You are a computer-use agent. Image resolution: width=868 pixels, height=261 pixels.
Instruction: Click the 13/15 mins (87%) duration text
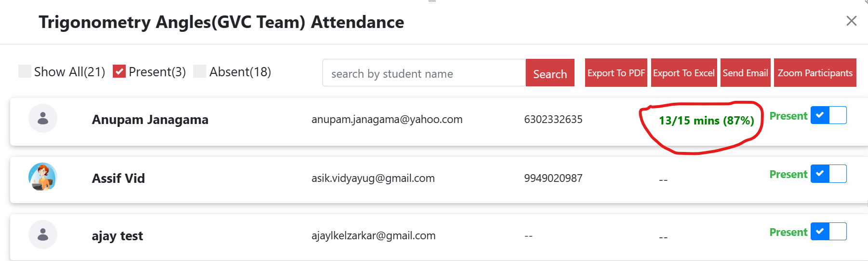[706, 121]
